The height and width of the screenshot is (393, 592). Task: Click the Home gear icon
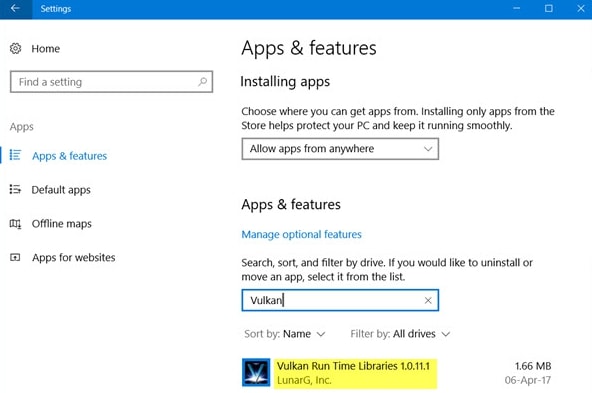(15, 48)
